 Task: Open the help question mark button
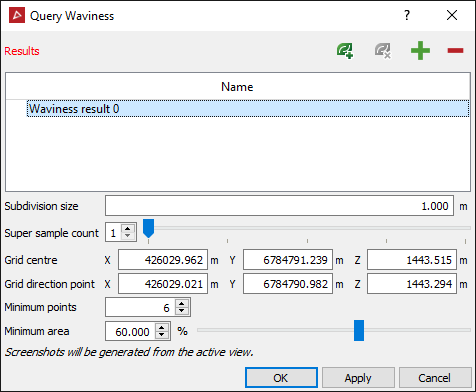(x=407, y=15)
